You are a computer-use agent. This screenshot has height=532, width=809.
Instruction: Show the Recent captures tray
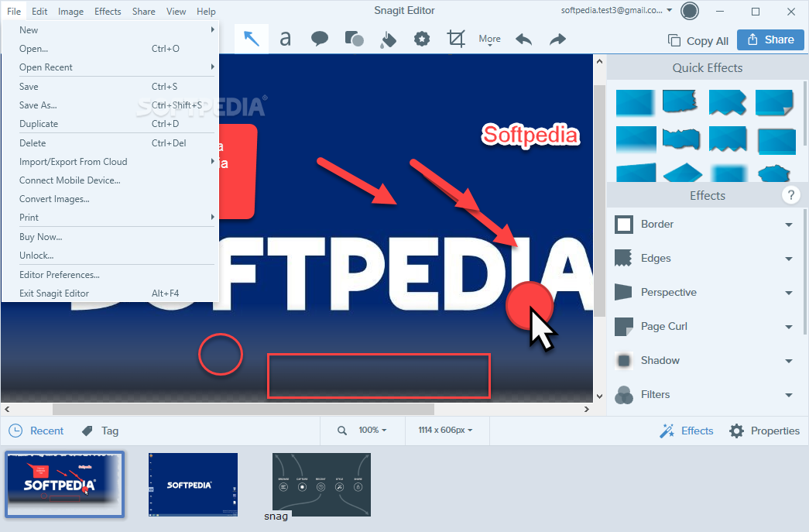point(36,431)
